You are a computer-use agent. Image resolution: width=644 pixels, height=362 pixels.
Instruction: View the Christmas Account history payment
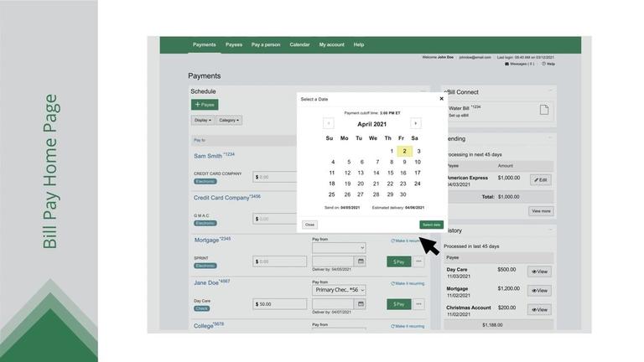[539, 310]
